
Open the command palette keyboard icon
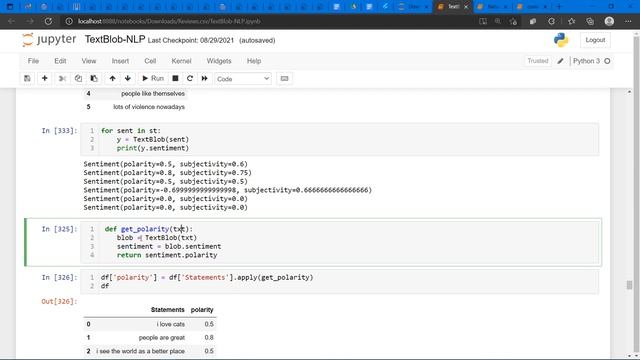coord(284,78)
